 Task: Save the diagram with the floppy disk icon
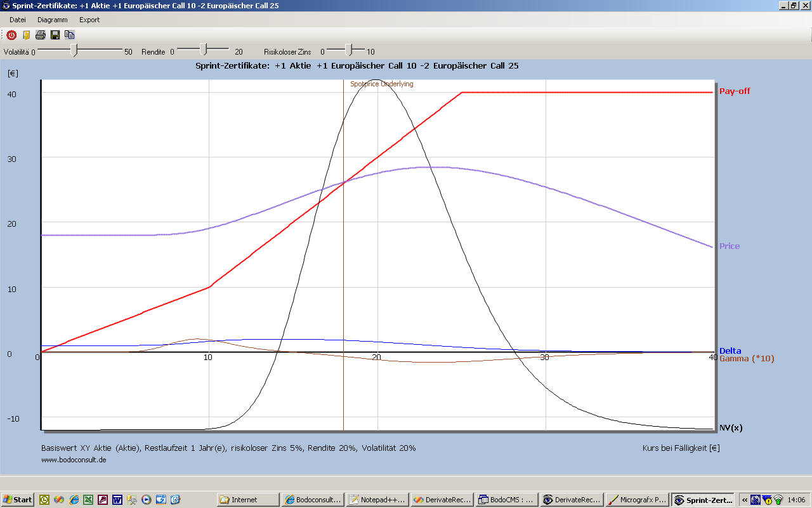pyautogui.click(x=55, y=35)
